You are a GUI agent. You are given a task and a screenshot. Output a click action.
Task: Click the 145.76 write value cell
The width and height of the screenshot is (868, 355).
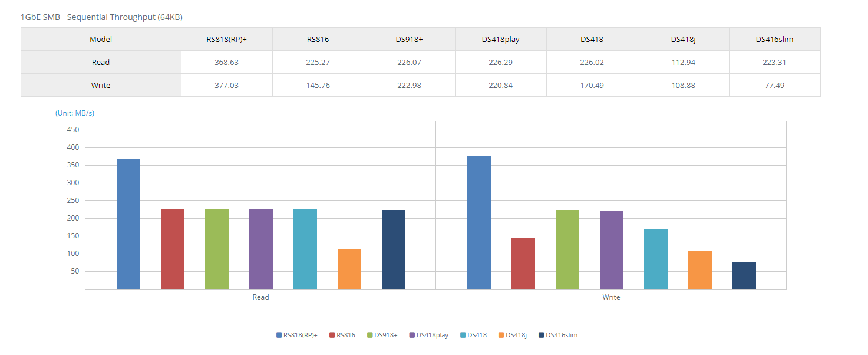click(318, 85)
